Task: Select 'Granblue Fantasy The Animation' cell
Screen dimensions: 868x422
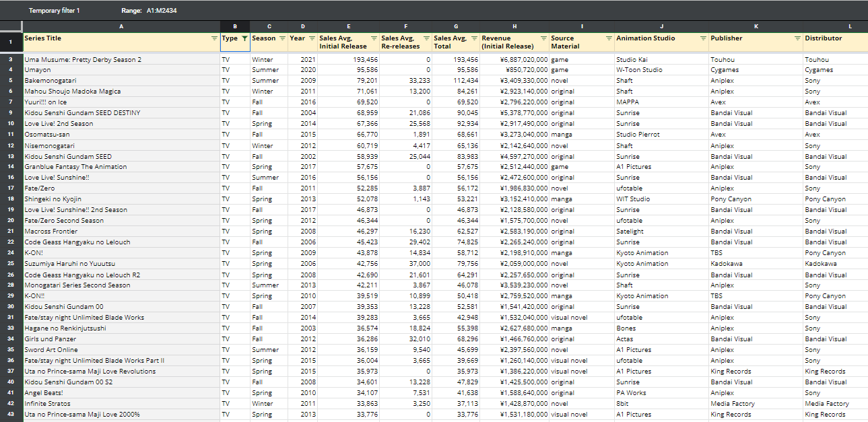Action: tap(121, 167)
